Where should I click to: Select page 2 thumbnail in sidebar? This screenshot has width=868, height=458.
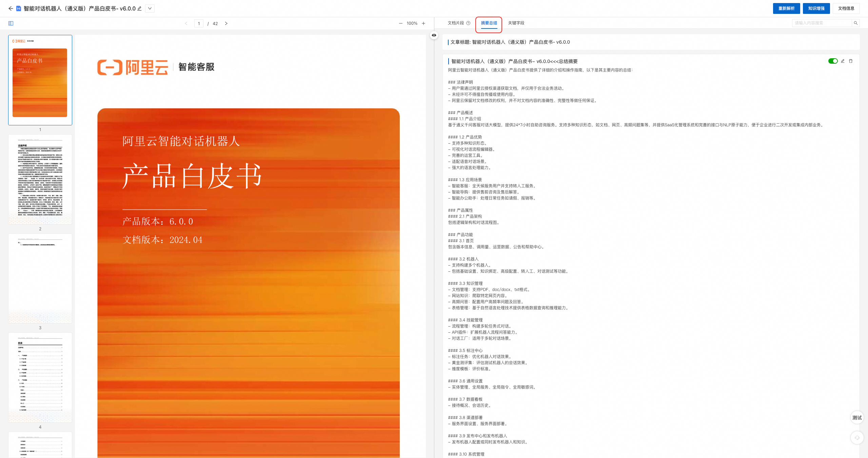40,180
